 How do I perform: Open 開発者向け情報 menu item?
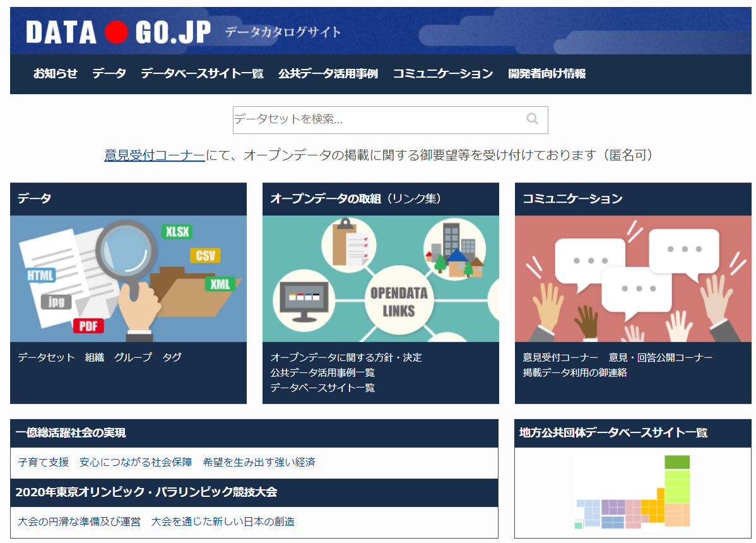coord(546,73)
